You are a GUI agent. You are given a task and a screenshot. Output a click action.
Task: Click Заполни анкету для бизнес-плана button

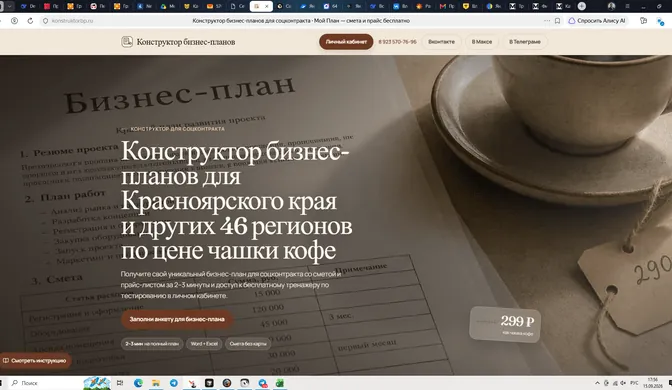pos(177,319)
